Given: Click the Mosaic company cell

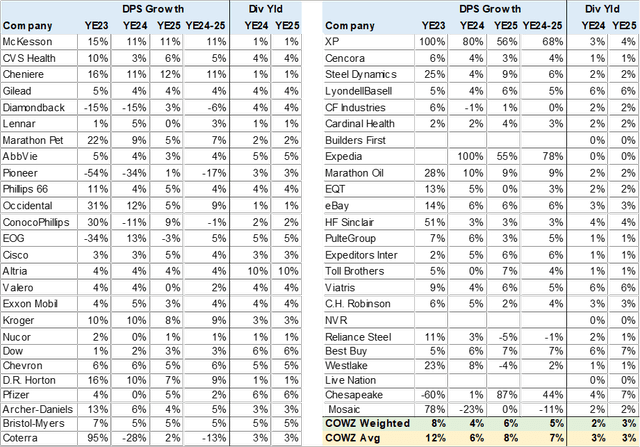Looking at the screenshot, I should pyautogui.click(x=344, y=409).
